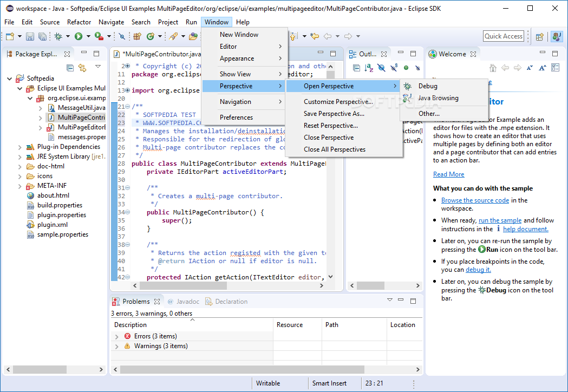Click the Customize page icon in Welcome view
568x392 pixels.
[x=555, y=68]
